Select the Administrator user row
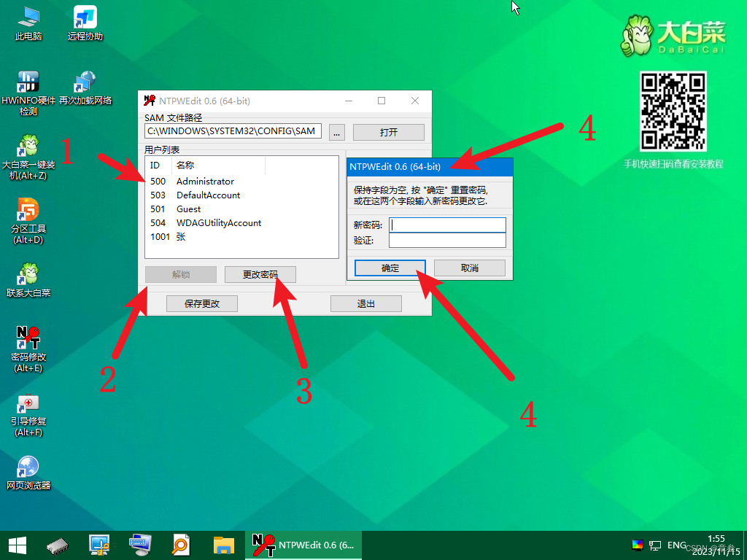 pyautogui.click(x=241, y=182)
